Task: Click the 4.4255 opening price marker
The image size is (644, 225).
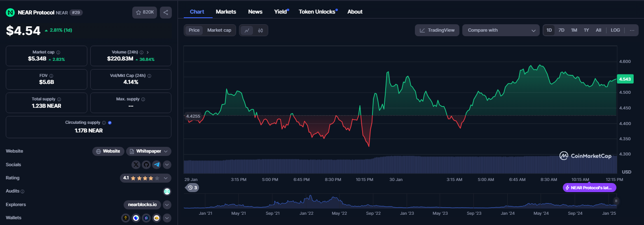Action: [x=193, y=116]
